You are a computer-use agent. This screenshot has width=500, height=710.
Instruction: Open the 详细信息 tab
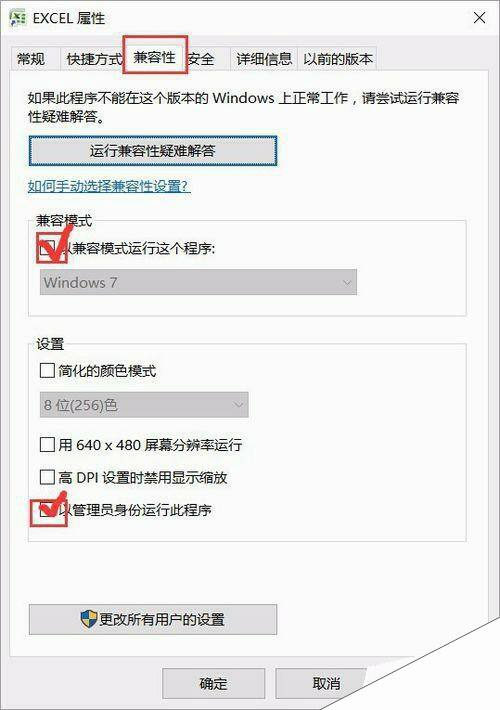coord(264,59)
